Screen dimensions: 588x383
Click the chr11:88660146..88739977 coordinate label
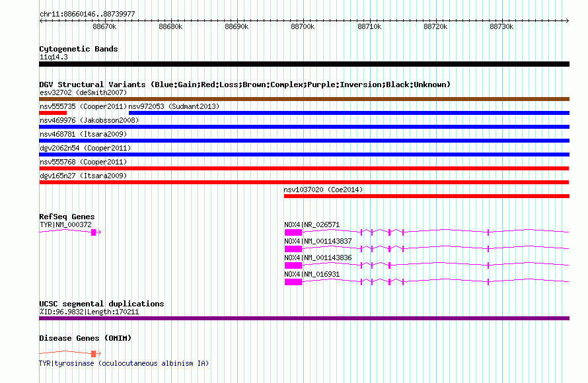[87, 14]
